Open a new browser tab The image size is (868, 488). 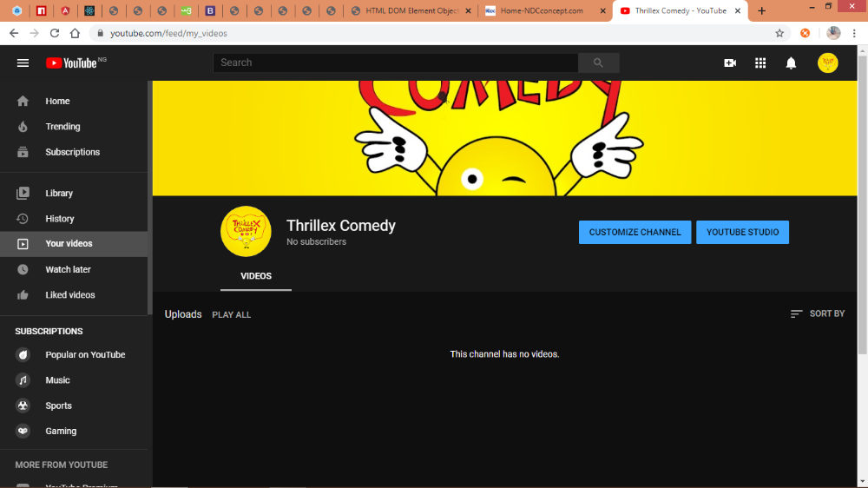click(x=762, y=10)
